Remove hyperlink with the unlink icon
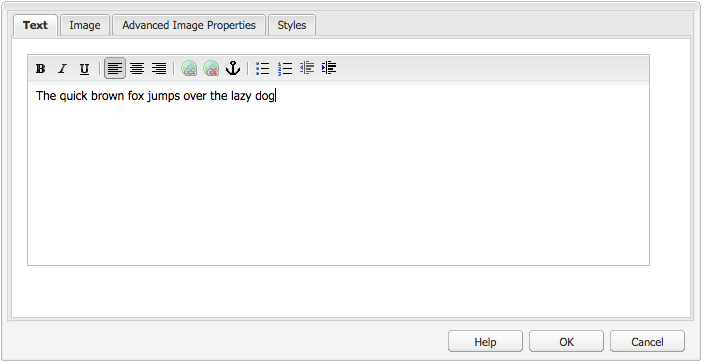 click(x=211, y=69)
